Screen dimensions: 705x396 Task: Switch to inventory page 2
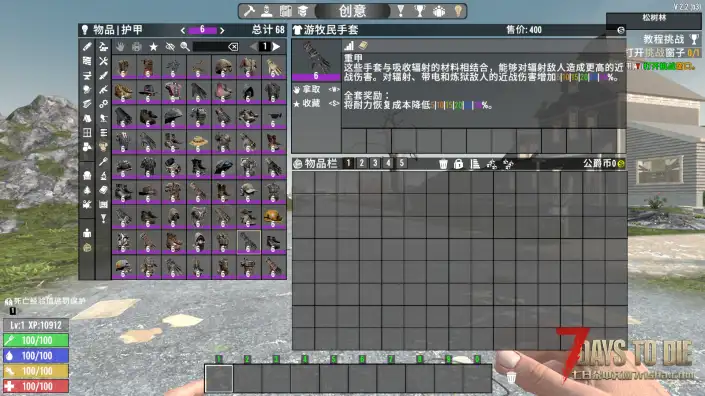coord(361,163)
